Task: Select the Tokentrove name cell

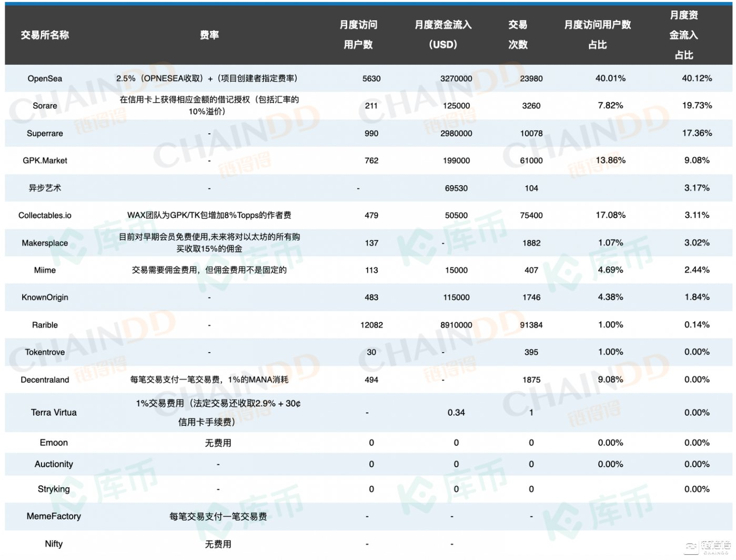Action: pyautogui.click(x=45, y=352)
